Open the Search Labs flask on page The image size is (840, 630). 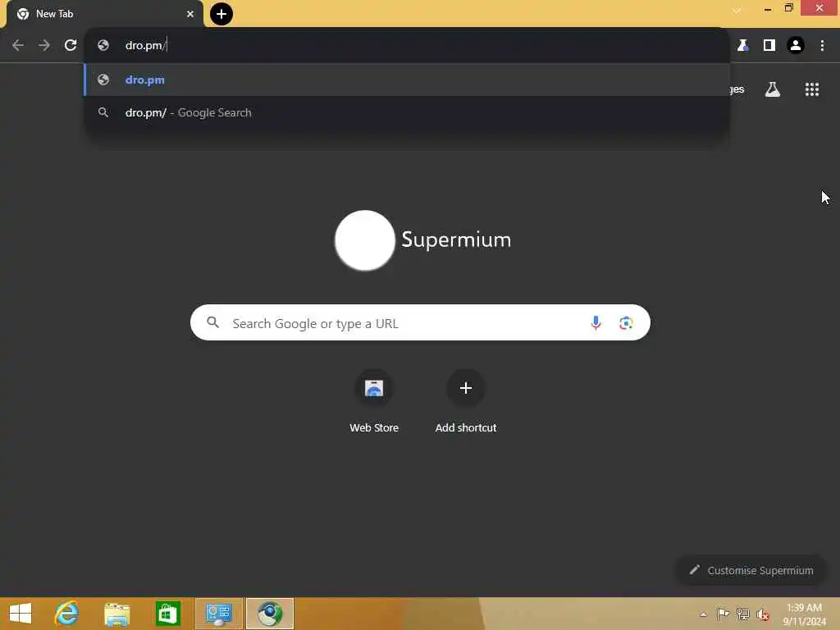(x=773, y=89)
